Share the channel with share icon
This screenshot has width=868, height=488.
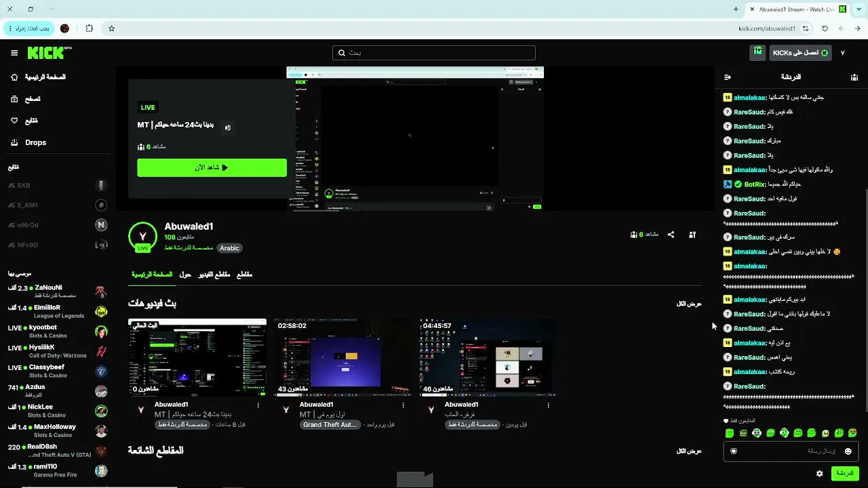click(x=671, y=235)
